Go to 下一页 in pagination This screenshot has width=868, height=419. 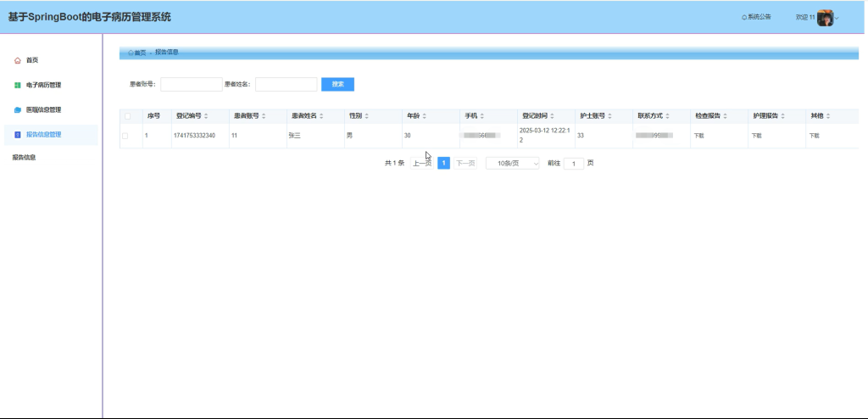point(465,164)
